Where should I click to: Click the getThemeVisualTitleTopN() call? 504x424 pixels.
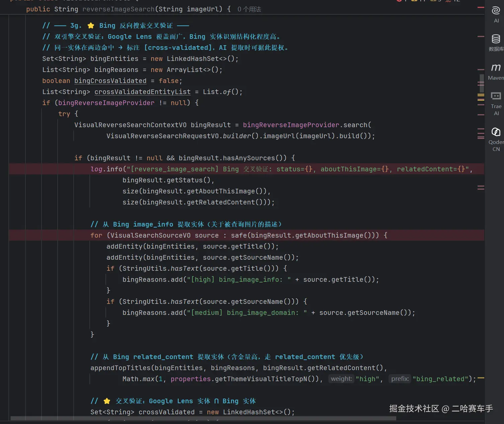[267, 379]
